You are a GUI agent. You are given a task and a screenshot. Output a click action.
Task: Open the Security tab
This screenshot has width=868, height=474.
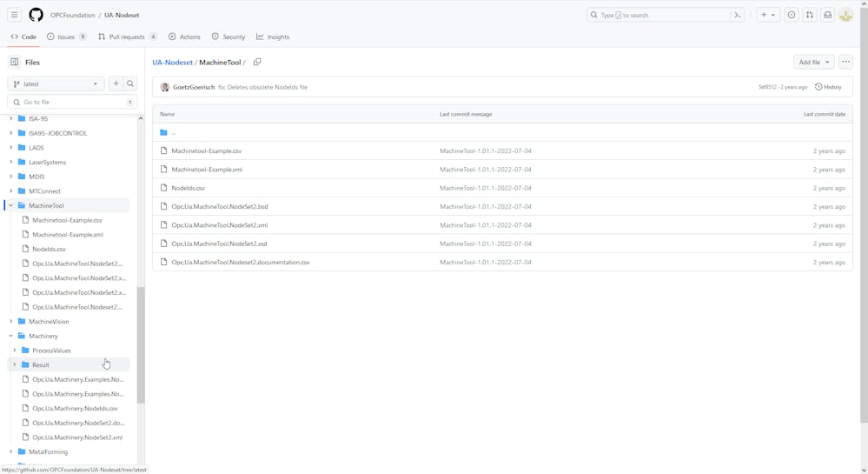(228, 37)
